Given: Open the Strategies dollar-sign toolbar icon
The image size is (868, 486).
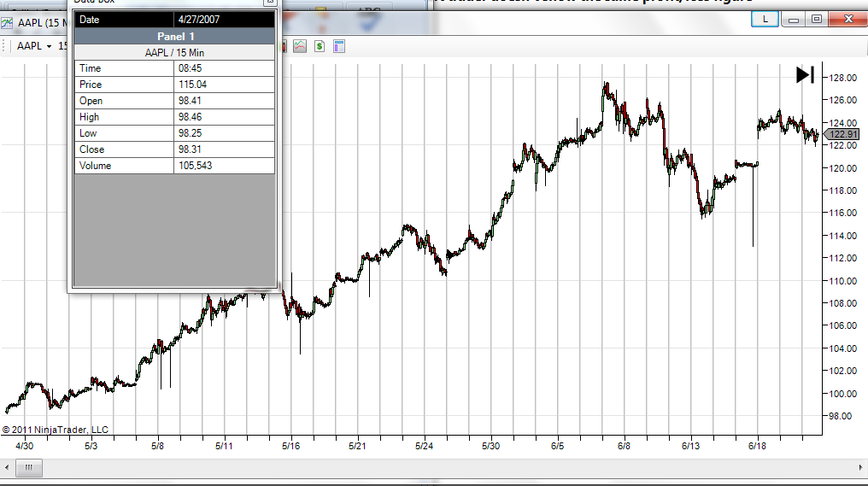Looking at the screenshot, I should pyautogui.click(x=320, y=46).
